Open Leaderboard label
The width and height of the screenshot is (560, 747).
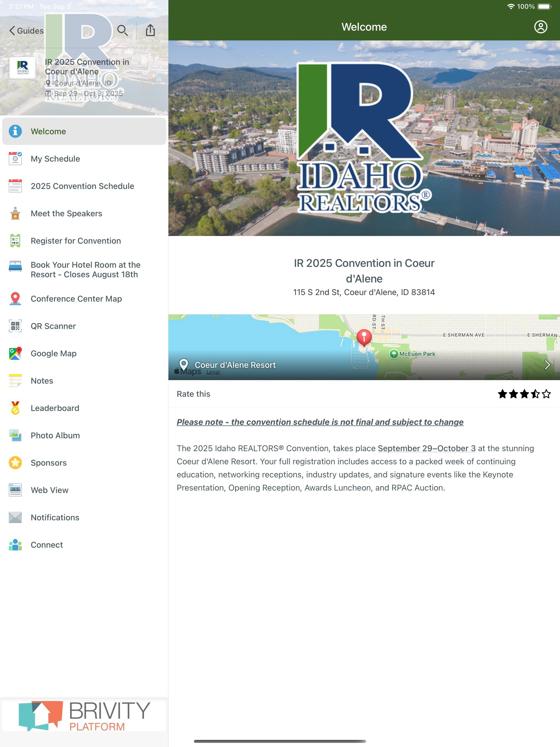(55, 408)
